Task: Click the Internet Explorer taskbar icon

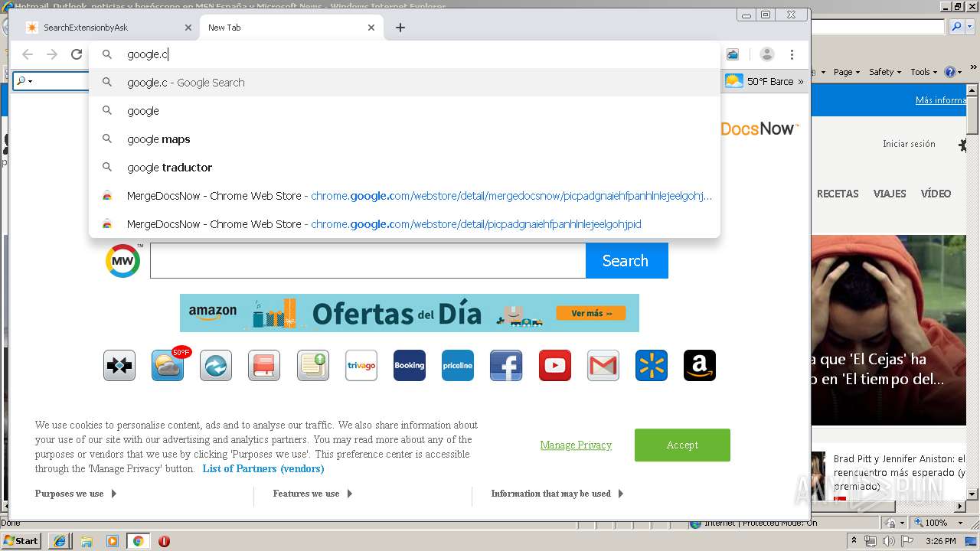Action: click(x=60, y=541)
